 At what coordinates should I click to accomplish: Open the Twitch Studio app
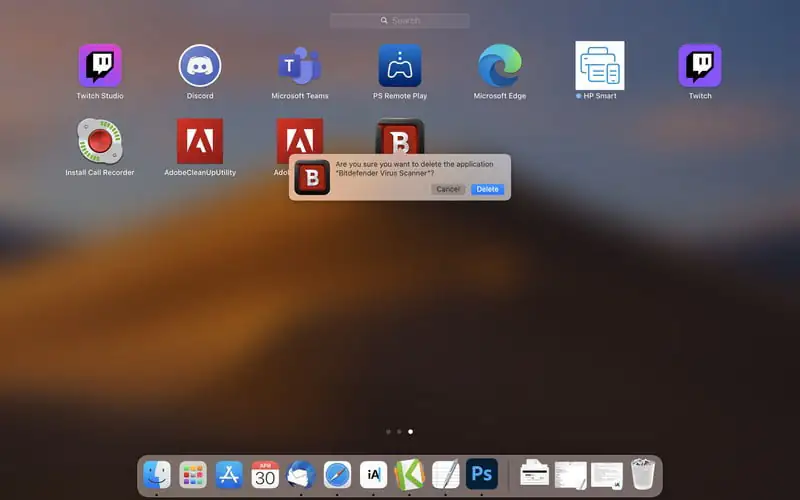tap(100, 65)
